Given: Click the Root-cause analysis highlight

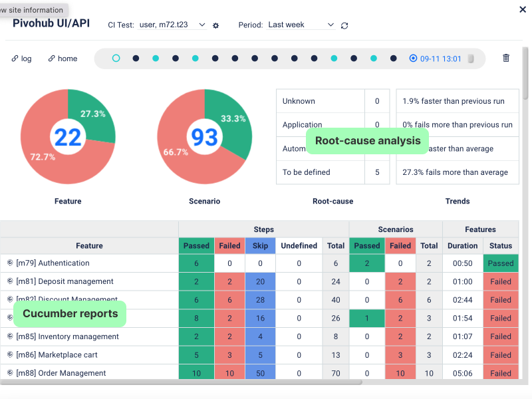Looking at the screenshot, I should (367, 141).
